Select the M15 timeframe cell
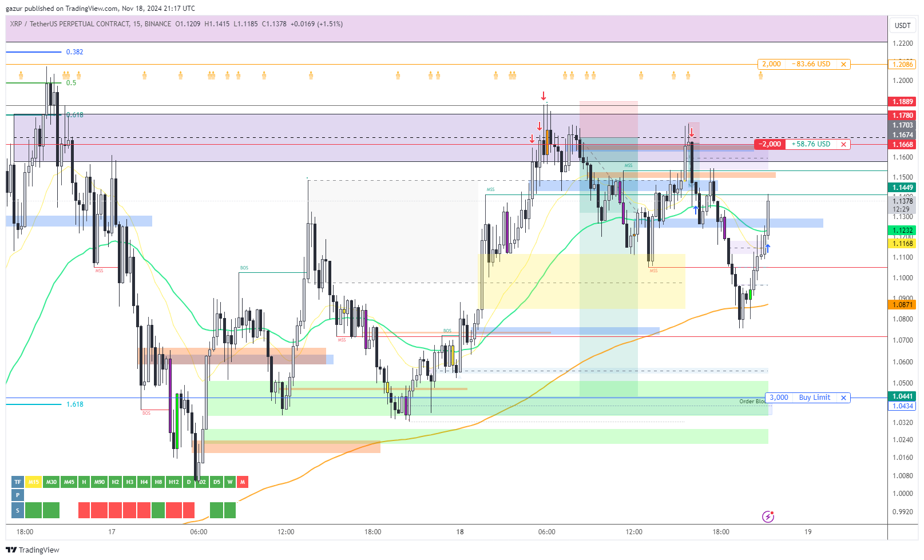 pyautogui.click(x=34, y=482)
